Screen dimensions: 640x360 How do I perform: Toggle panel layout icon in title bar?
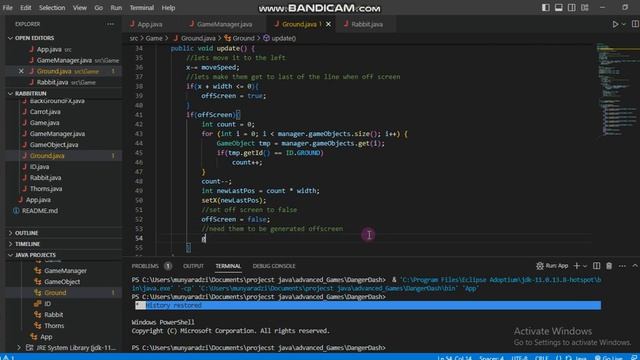pos(559,7)
